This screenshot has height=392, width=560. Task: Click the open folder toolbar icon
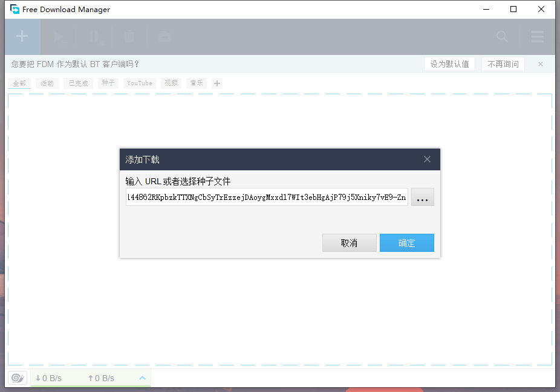165,37
